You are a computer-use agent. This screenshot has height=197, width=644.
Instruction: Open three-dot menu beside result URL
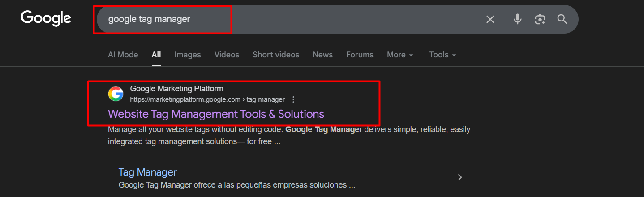pos(293,99)
